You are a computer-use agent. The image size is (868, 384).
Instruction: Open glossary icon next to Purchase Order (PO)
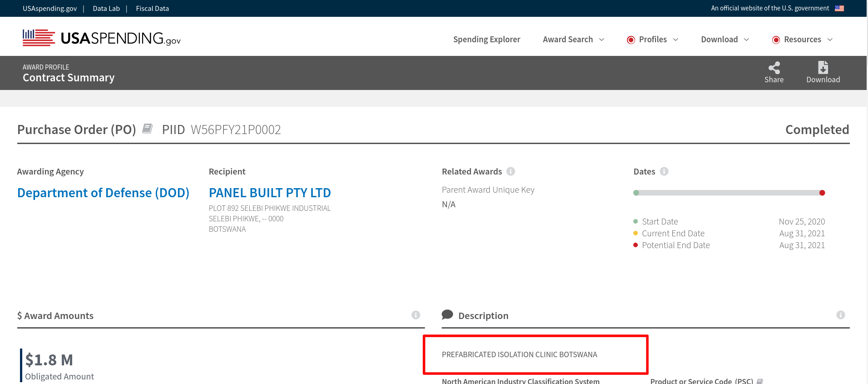[x=148, y=129]
